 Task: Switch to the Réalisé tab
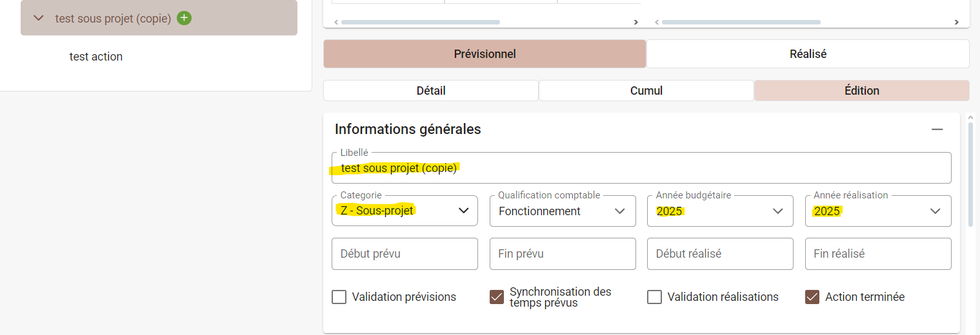(808, 54)
